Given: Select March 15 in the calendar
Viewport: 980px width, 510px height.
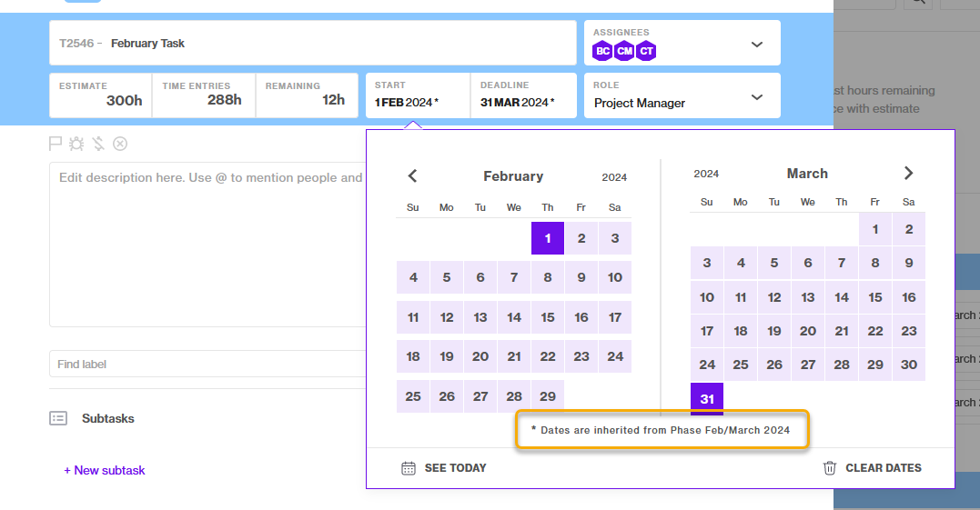Looking at the screenshot, I should pos(875,297).
